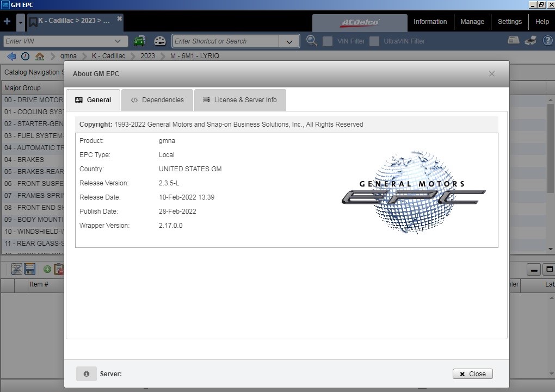
Task: Click the magnifying glass search icon
Action: [x=311, y=41]
